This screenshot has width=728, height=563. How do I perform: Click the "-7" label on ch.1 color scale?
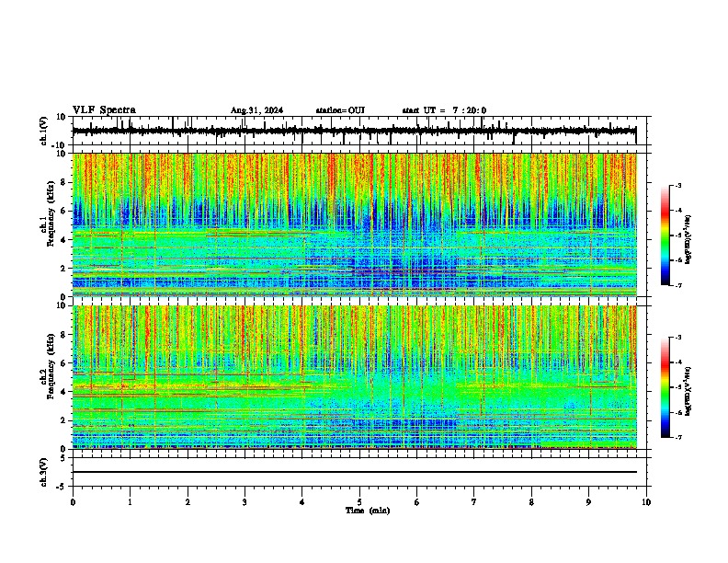[x=677, y=285]
